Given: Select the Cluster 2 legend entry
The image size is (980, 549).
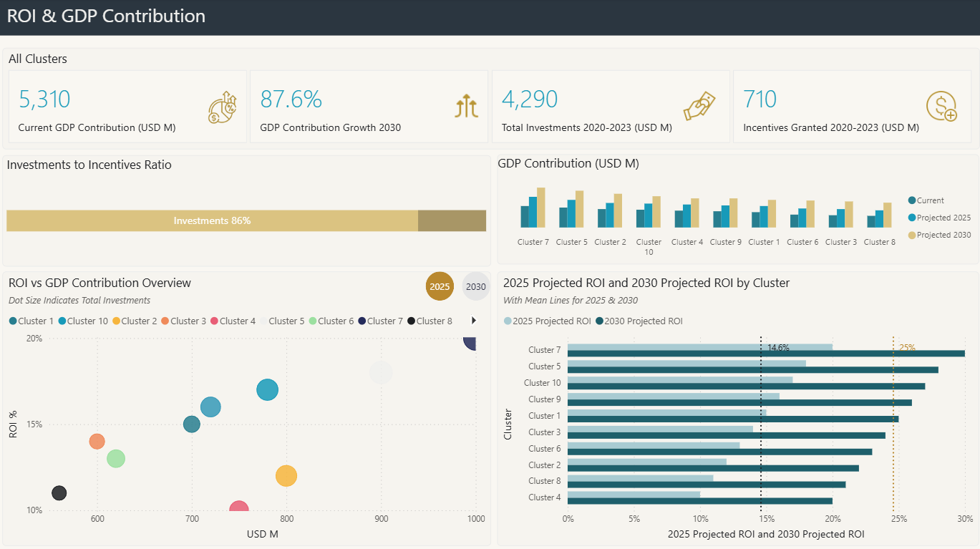Looking at the screenshot, I should click(135, 321).
